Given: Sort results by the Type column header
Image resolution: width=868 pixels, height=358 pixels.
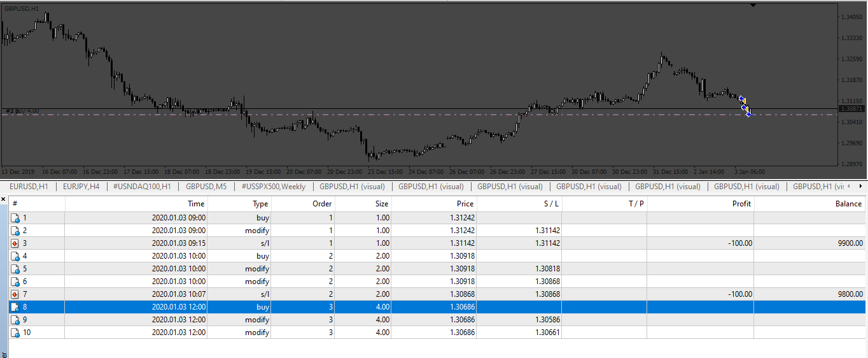Looking at the screenshot, I should click(x=239, y=204).
